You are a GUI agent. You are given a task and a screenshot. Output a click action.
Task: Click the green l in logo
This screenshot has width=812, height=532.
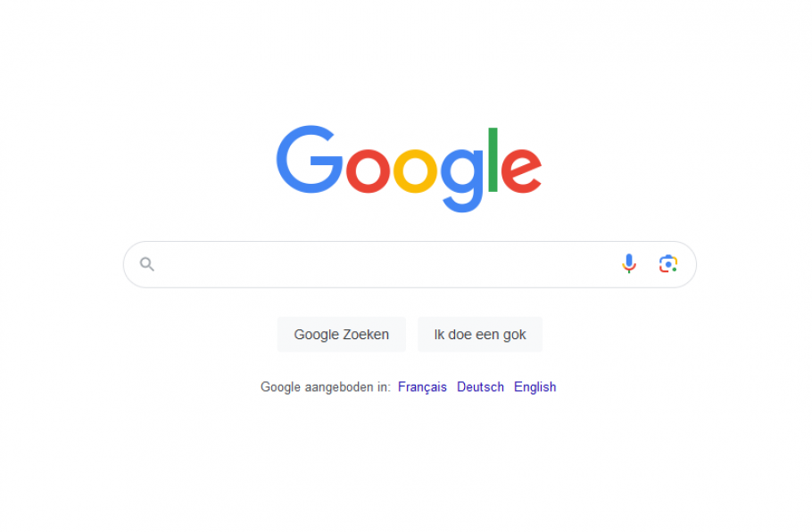[x=493, y=160]
